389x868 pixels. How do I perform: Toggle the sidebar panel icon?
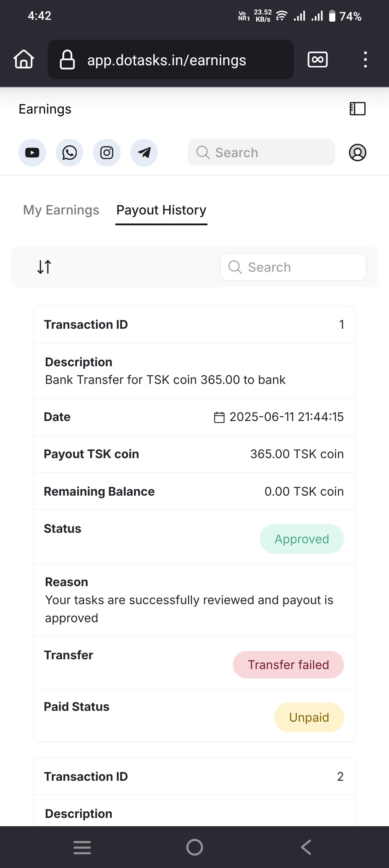357,109
